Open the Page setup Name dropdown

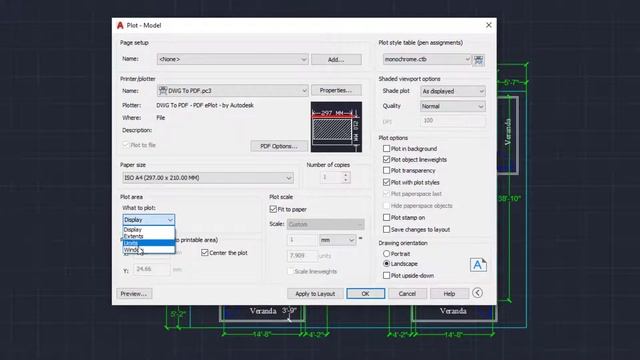pos(232,59)
